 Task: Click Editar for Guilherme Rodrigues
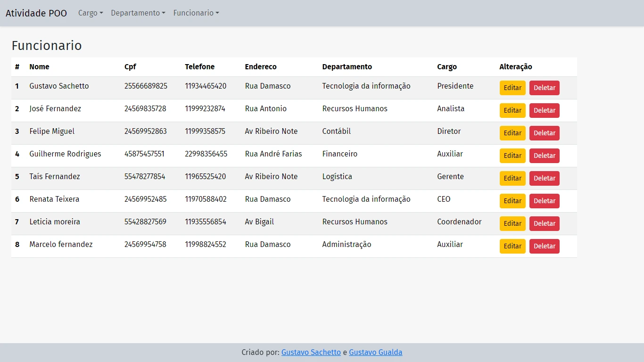click(x=512, y=156)
